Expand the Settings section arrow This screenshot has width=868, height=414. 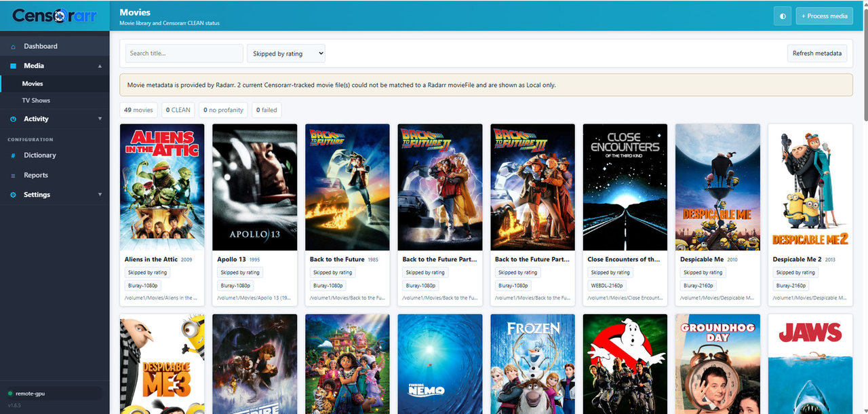pos(100,195)
